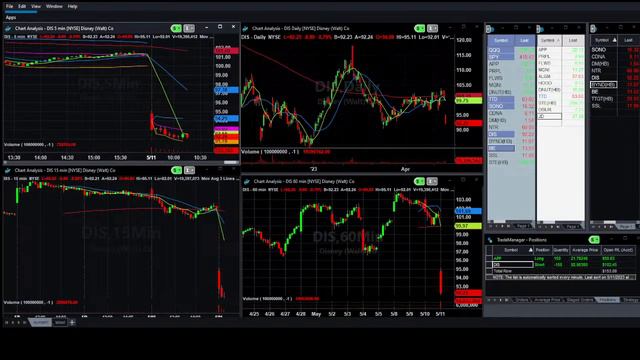Image resolution: width=640 pixels, height=360 pixels.
Task: Click green symbol-link icon on DIS 15 min chart
Action: [177, 170]
